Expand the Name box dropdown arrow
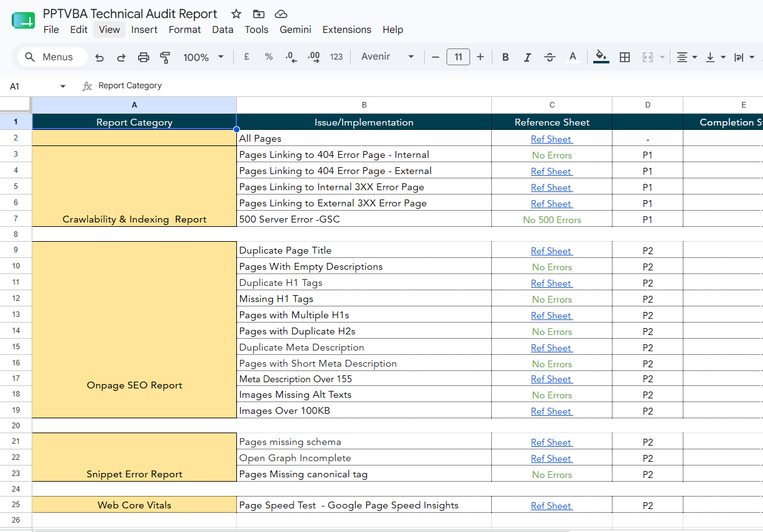The image size is (763, 532). coord(63,86)
